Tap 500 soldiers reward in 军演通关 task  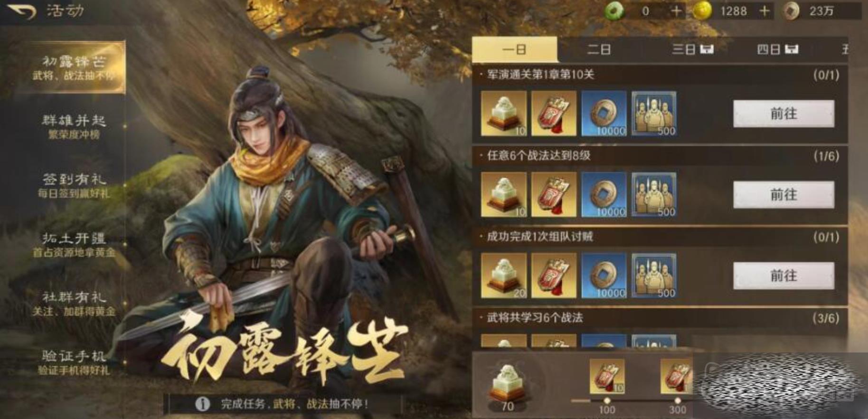pos(654,114)
